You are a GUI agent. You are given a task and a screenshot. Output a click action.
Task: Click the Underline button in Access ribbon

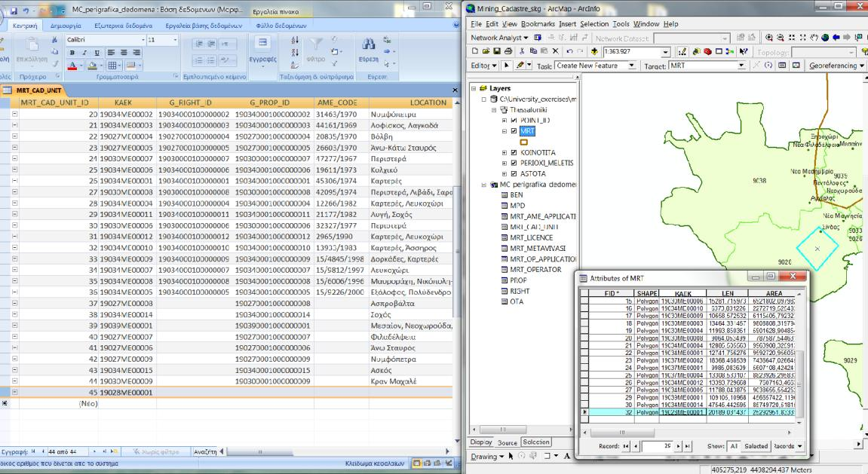[97, 53]
